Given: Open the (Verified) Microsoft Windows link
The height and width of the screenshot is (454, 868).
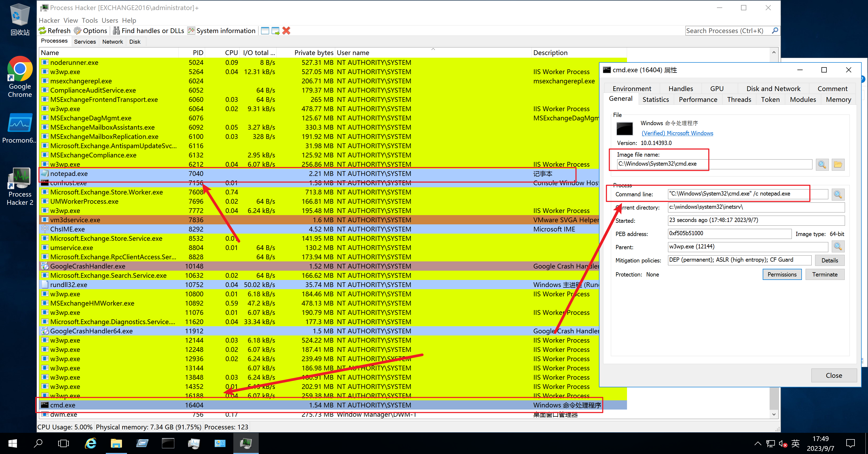Looking at the screenshot, I should (677, 133).
